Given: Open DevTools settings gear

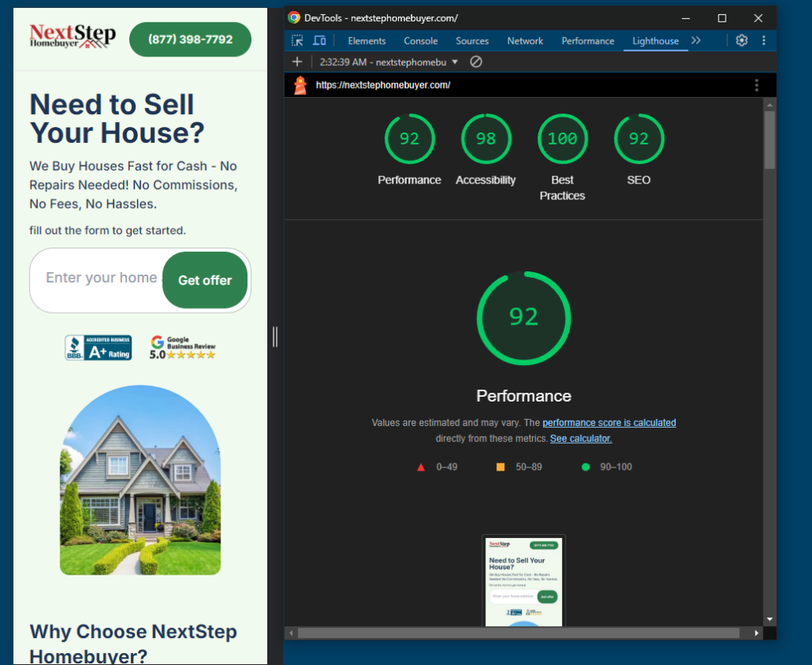Looking at the screenshot, I should pyautogui.click(x=741, y=40).
